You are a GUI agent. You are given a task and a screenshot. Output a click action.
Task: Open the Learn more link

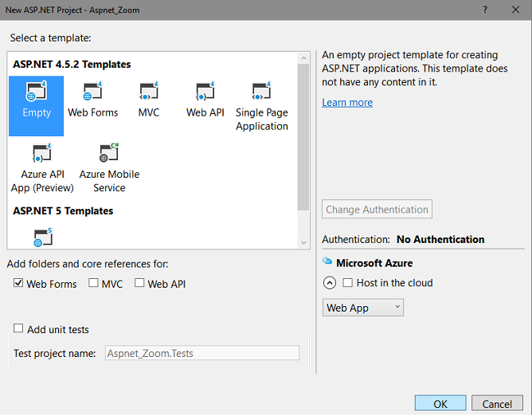tap(347, 102)
